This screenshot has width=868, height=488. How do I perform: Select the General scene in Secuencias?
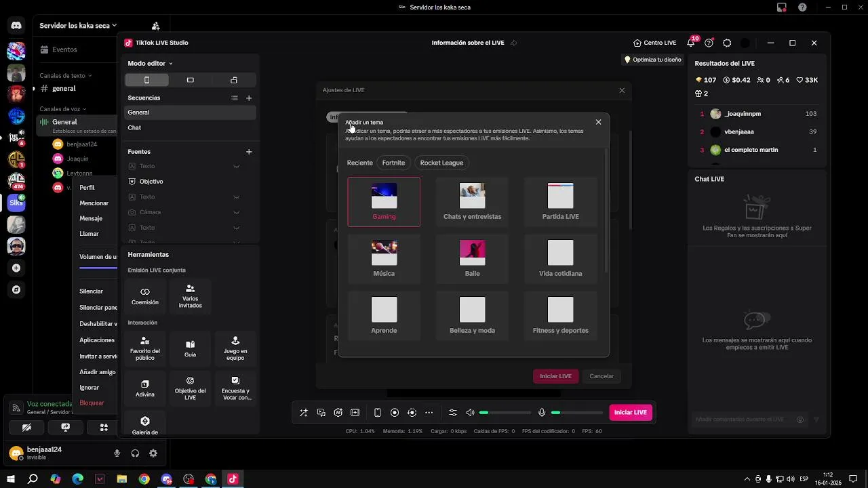coord(191,113)
